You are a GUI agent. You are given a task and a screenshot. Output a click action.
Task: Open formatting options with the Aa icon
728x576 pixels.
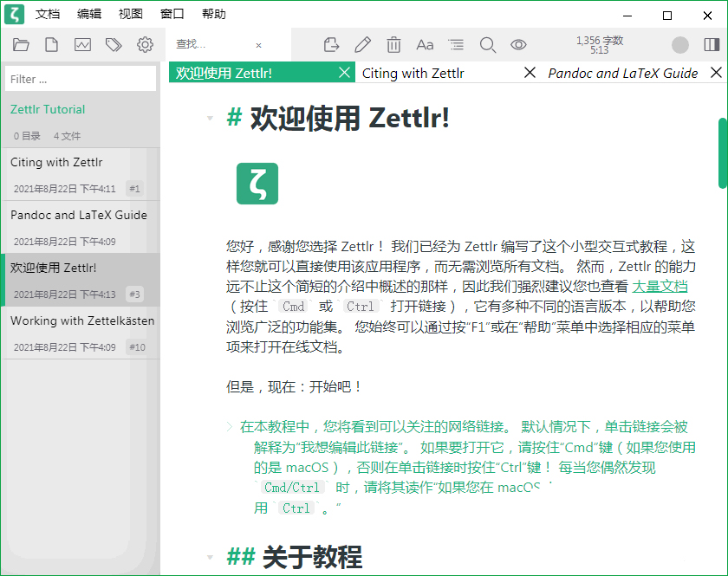tap(426, 44)
